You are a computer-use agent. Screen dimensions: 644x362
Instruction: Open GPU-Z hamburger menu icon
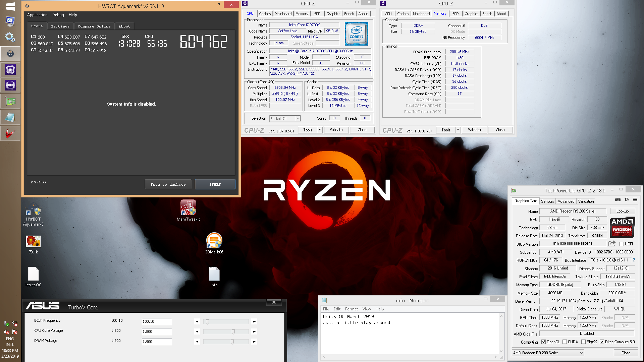tap(635, 200)
